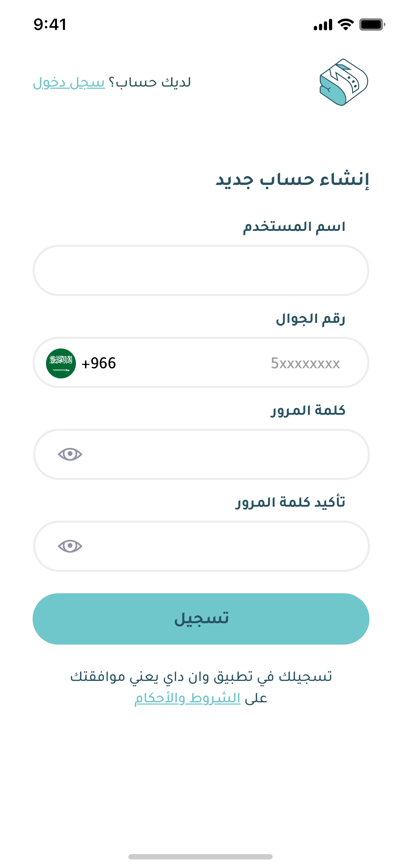Tap the battery indicator icon

pyautogui.click(x=372, y=25)
